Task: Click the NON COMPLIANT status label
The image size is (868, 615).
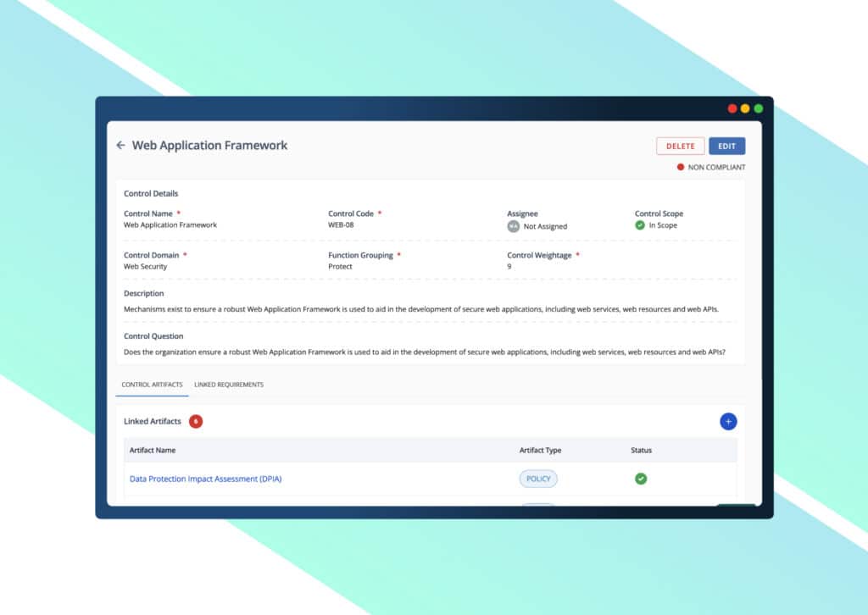Action: point(716,167)
